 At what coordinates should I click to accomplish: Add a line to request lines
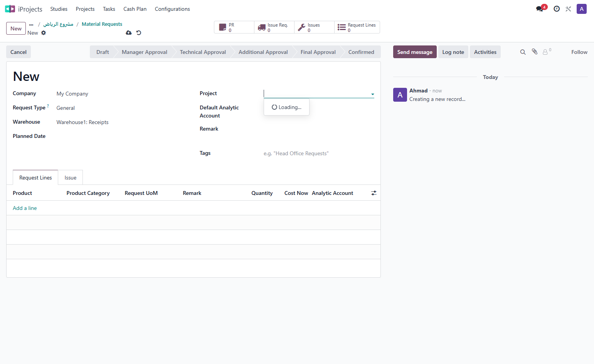(25, 208)
